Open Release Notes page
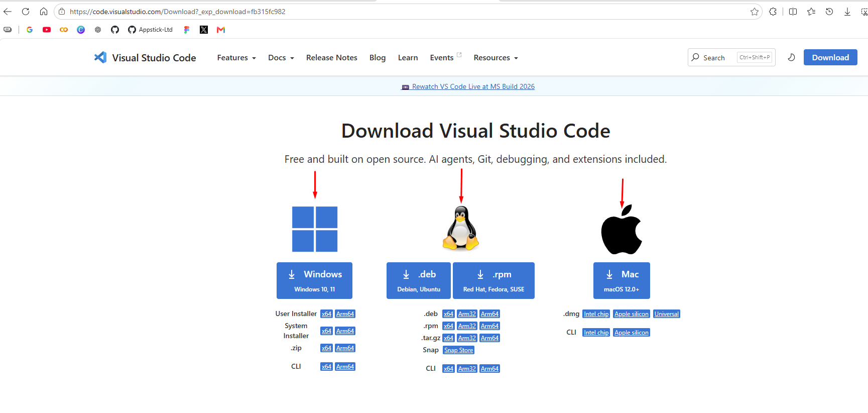This screenshot has width=868, height=413. 332,58
